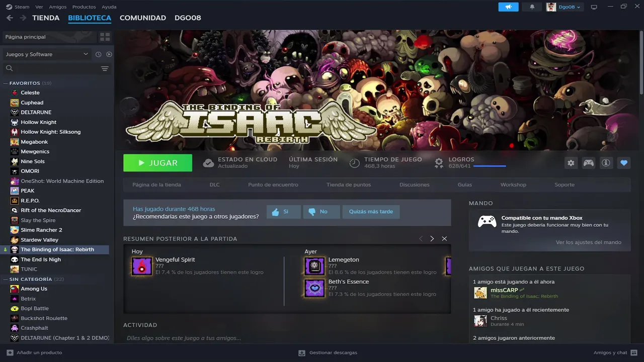
Task: Open the Workshop section
Action: pyautogui.click(x=513, y=185)
